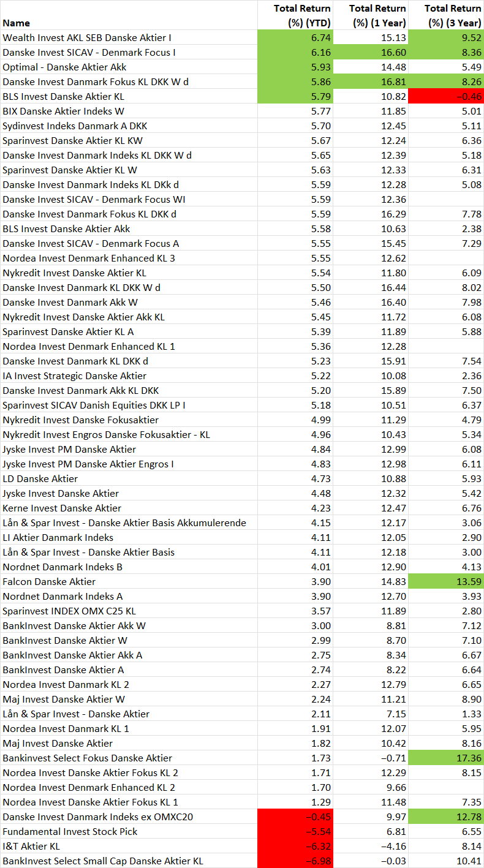484x868 pixels.
Task: Select the Jyske Invest PM Danske Aktier cell
Action: pos(129,449)
